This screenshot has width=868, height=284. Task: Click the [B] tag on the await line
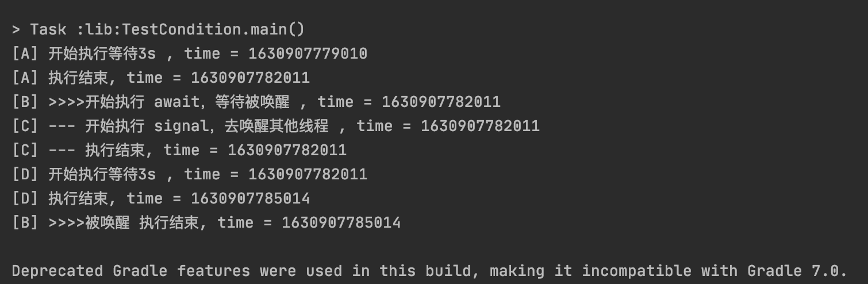(x=25, y=102)
